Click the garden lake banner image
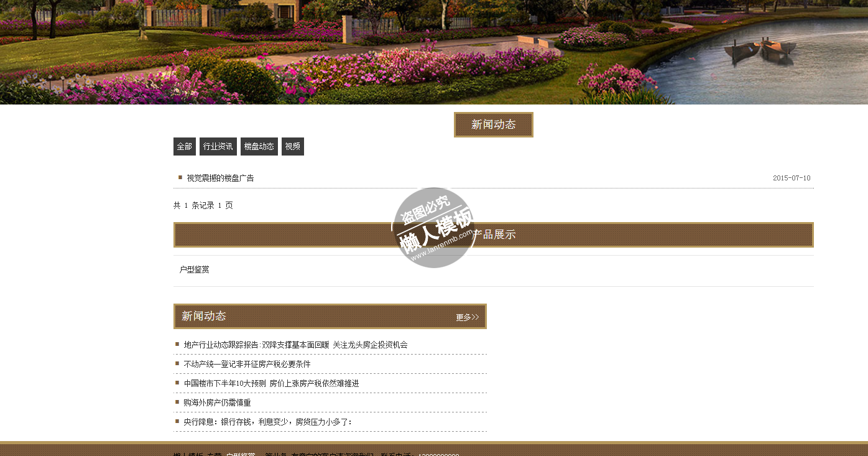The height and width of the screenshot is (456, 868). click(434, 52)
